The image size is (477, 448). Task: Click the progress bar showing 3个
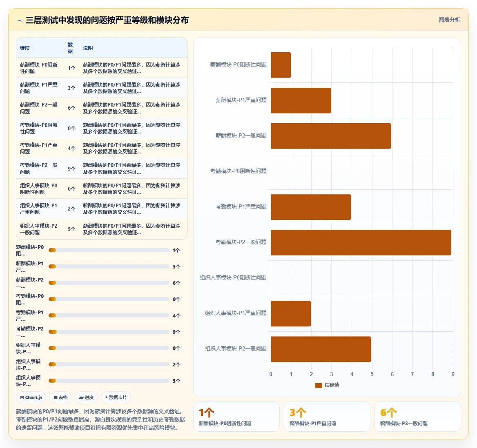click(x=109, y=266)
